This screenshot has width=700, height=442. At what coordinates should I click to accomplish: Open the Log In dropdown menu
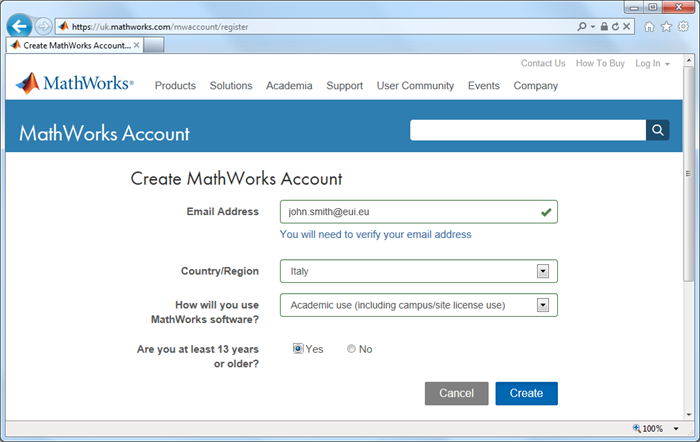point(652,64)
